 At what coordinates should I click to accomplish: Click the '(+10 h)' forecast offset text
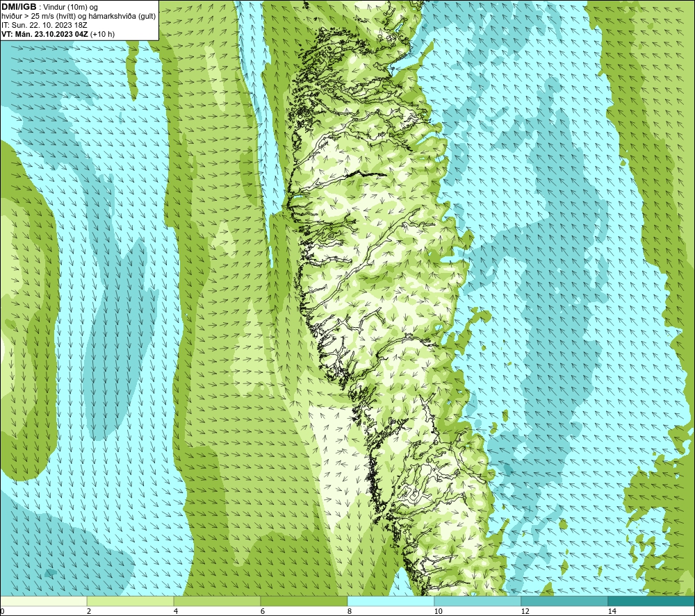coord(102,34)
